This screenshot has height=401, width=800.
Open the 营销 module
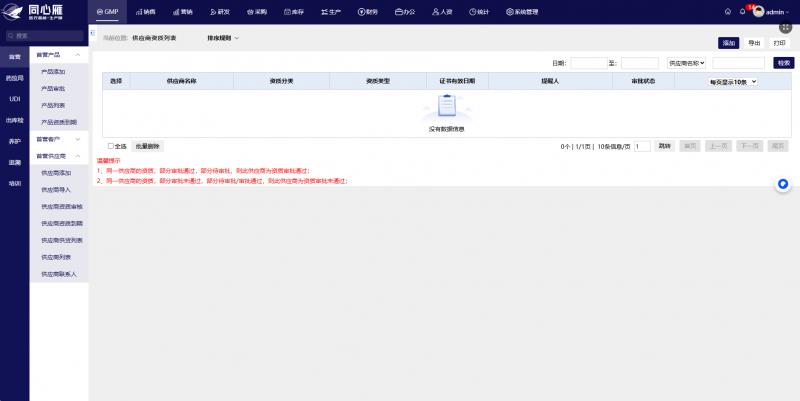183,12
